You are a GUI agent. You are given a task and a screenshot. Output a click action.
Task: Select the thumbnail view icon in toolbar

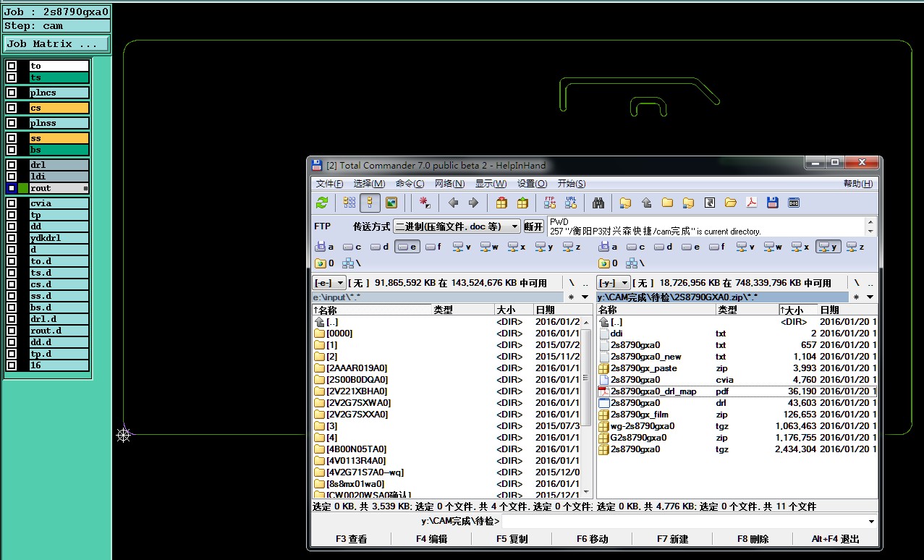pos(391,203)
